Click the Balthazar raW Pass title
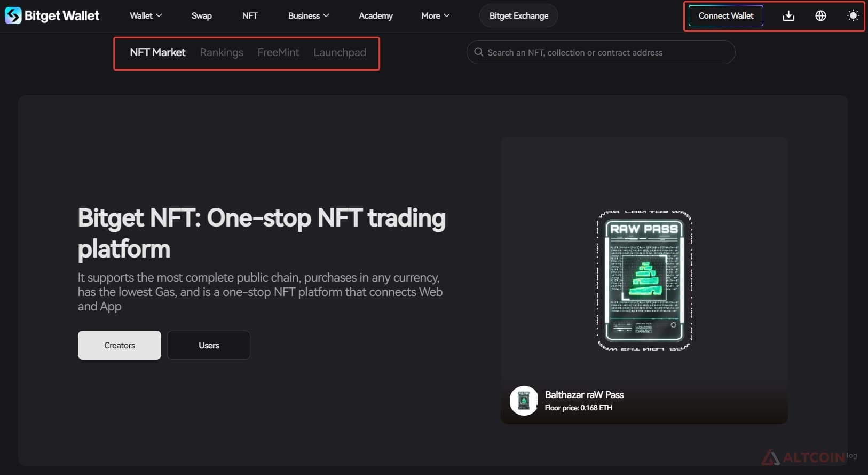 (584, 395)
